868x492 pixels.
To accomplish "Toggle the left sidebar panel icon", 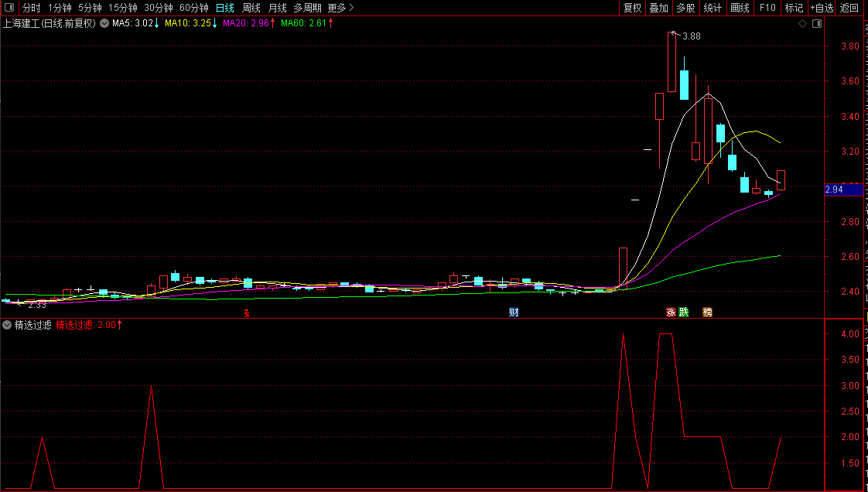I will tap(9, 8).
